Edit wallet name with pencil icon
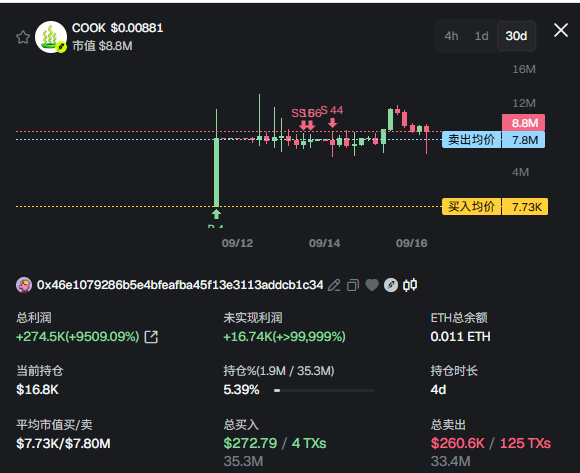The image size is (580, 473). pyautogui.click(x=334, y=285)
